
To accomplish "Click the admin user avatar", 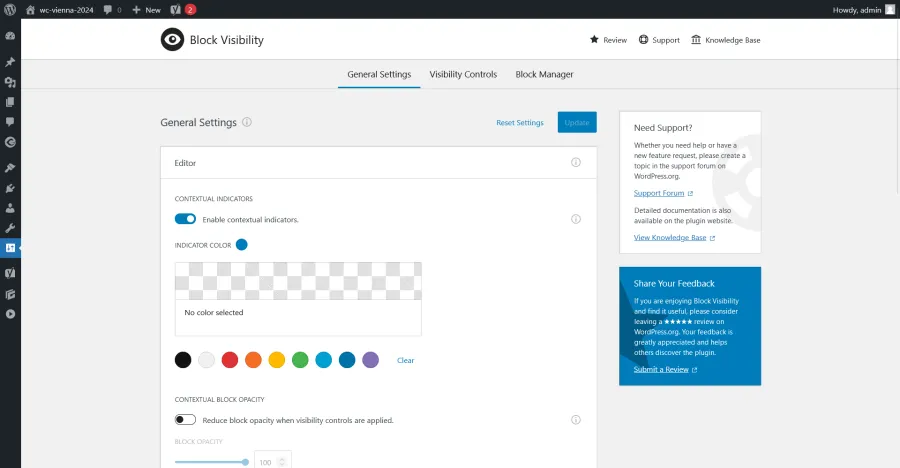I will [x=890, y=10].
